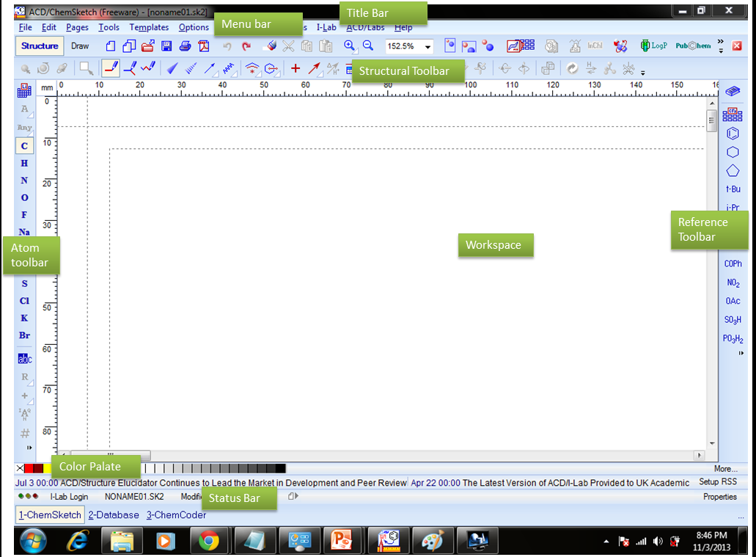Viewport: 756px width, 557px height.
Task: Select the Carbon atom button
Action: 25,146
